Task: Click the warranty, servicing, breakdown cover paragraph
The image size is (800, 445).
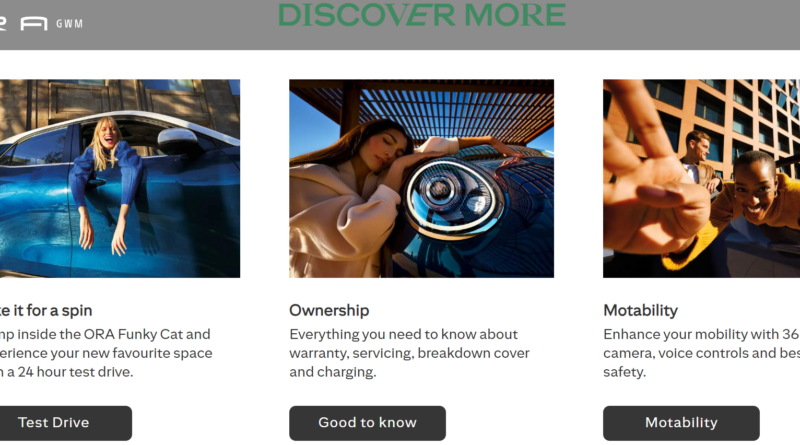Action: [409, 353]
